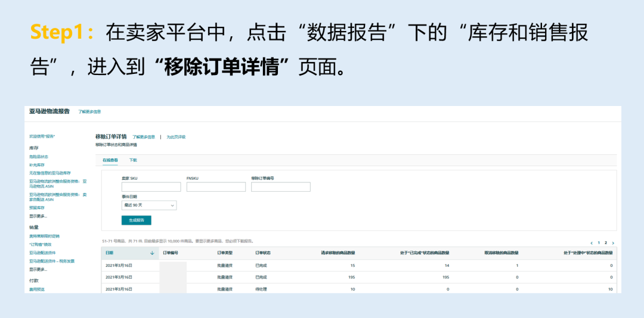
Task: Go to previous page with left chevron
Action: click(592, 243)
